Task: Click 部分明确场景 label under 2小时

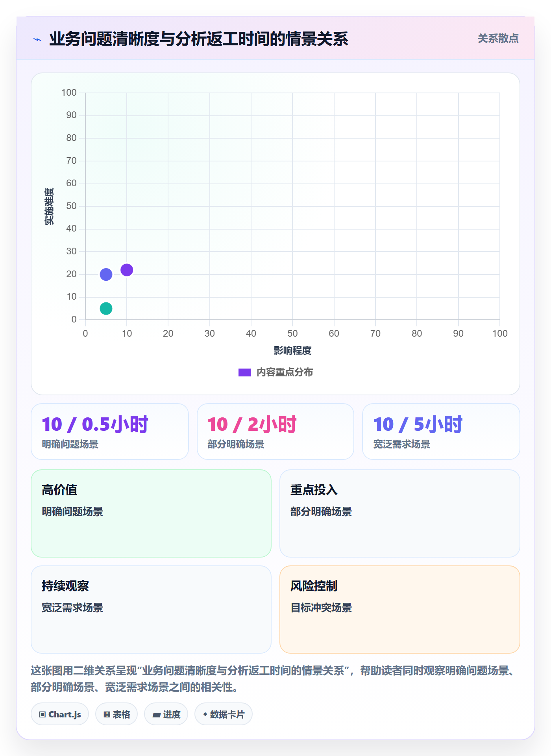Action: point(236,444)
